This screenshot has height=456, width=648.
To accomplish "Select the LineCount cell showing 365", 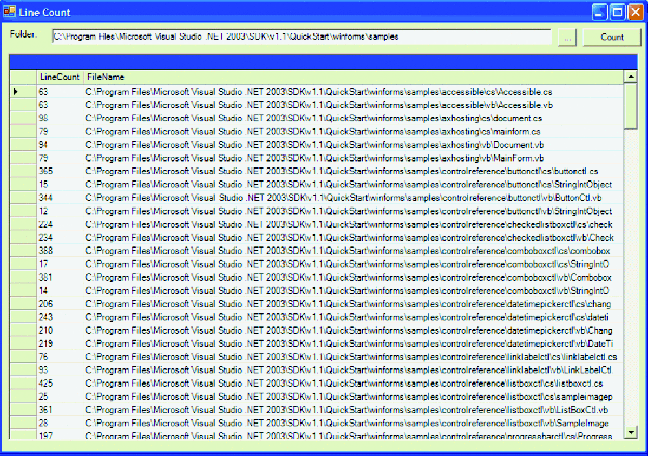I will [59, 171].
